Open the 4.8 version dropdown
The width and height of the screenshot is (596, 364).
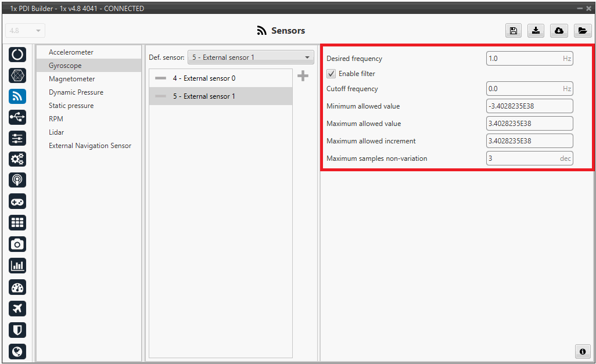pos(26,31)
